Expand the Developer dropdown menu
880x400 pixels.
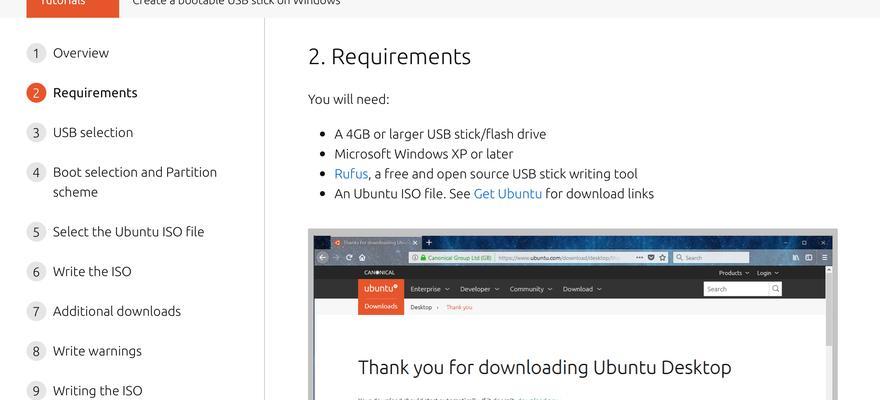click(x=479, y=289)
